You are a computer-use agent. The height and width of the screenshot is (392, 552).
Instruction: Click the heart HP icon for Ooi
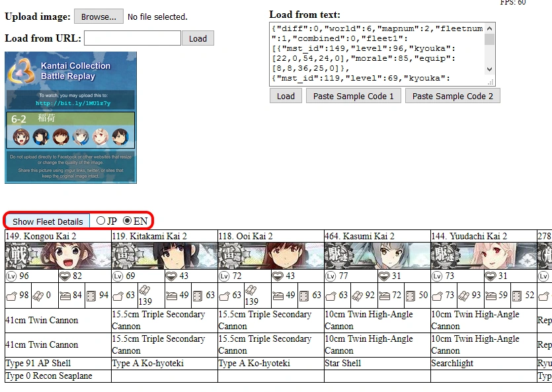pyautogui.click(x=278, y=276)
